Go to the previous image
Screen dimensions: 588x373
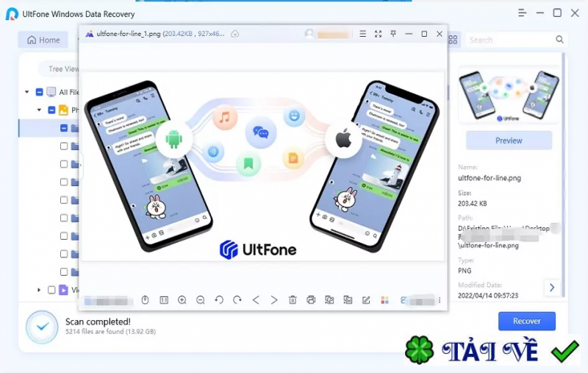[x=256, y=300]
